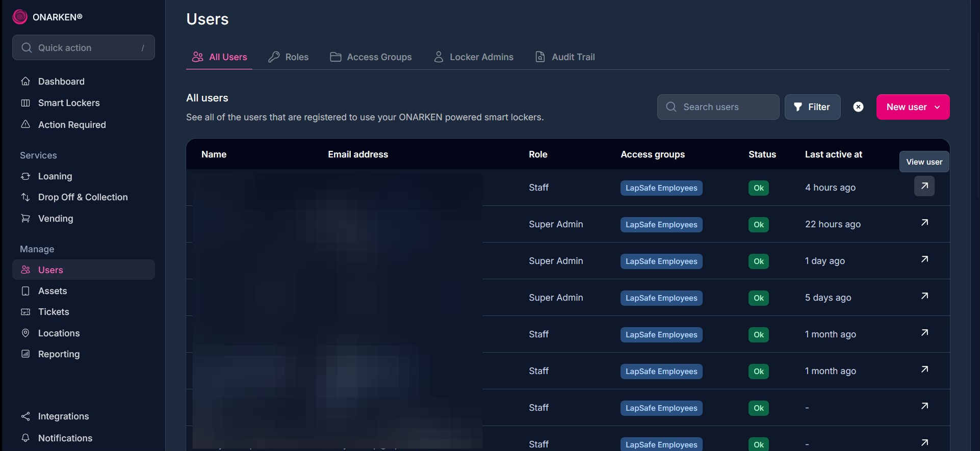Open the Assets page
Image resolution: width=980 pixels, height=451 pixels.
click(x=53, y=291)
